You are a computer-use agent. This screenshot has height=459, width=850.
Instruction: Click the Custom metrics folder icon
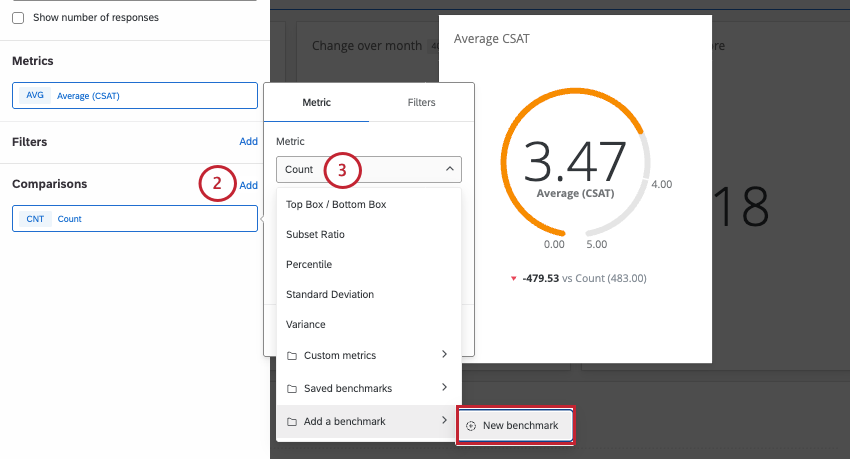pyautogui.click(x=292, y=355)
